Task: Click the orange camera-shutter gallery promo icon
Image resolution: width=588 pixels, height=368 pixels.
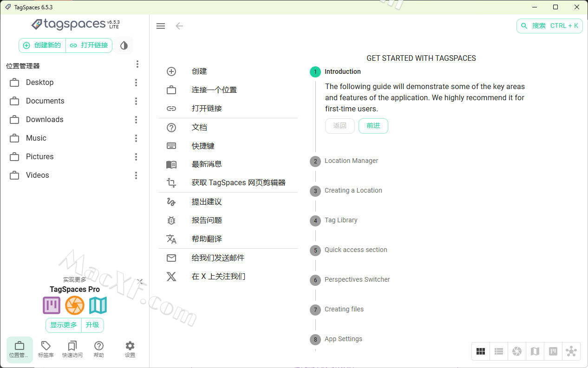Action: pyautogui.click(x=75, y=305)
